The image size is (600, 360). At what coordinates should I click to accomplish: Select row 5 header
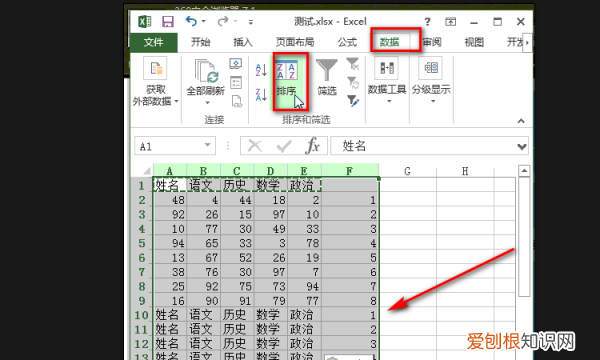click(142, 243)
